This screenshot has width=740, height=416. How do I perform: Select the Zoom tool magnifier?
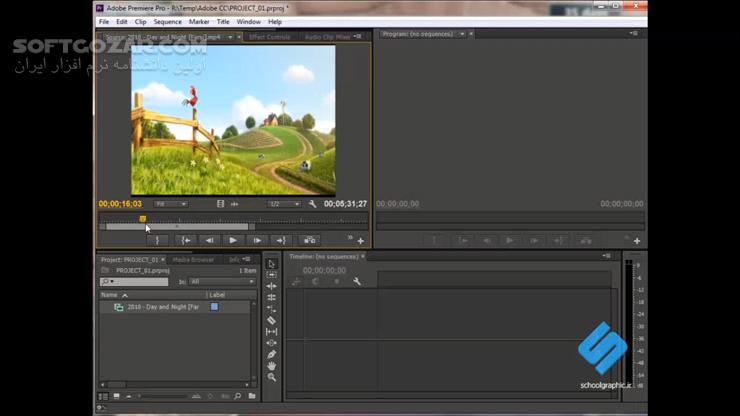pos(271,377)
